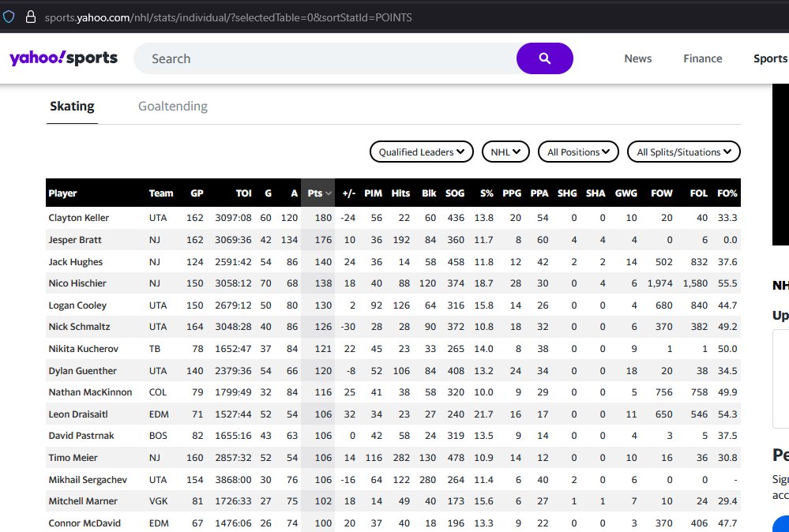This screenshot has width=789, height=532.
Task: Open David Pastrnak player page
Action: click(x=81, y=436)
